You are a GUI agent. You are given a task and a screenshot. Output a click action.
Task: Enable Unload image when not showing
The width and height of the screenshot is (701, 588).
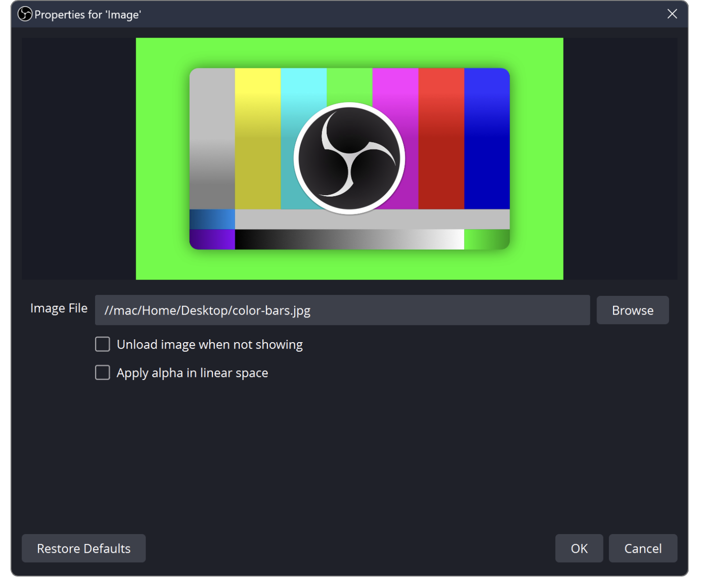pos(103,344)
